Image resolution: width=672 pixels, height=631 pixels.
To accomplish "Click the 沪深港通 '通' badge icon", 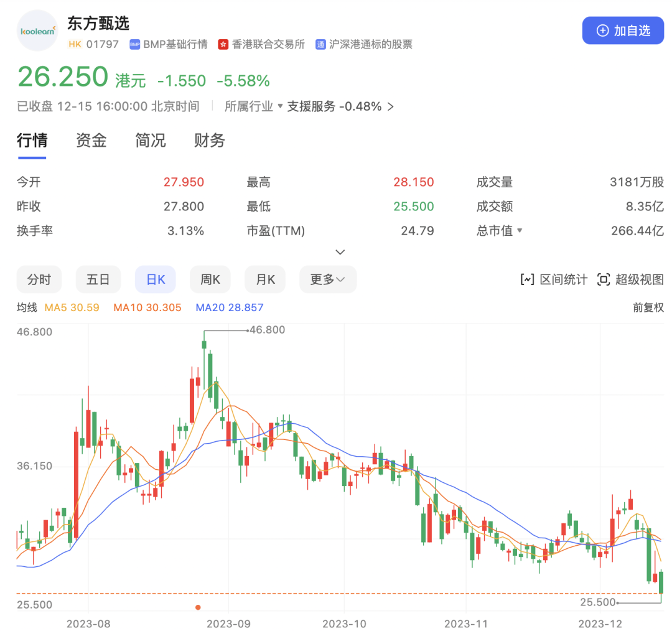I will click(x=320, y=45).
